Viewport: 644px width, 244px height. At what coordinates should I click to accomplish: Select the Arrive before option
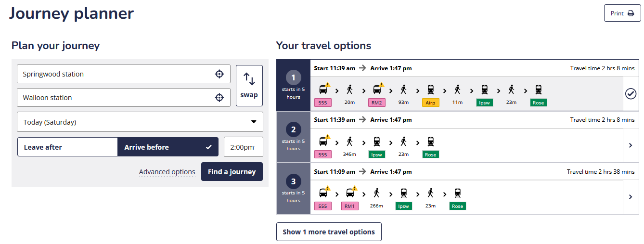167,147
